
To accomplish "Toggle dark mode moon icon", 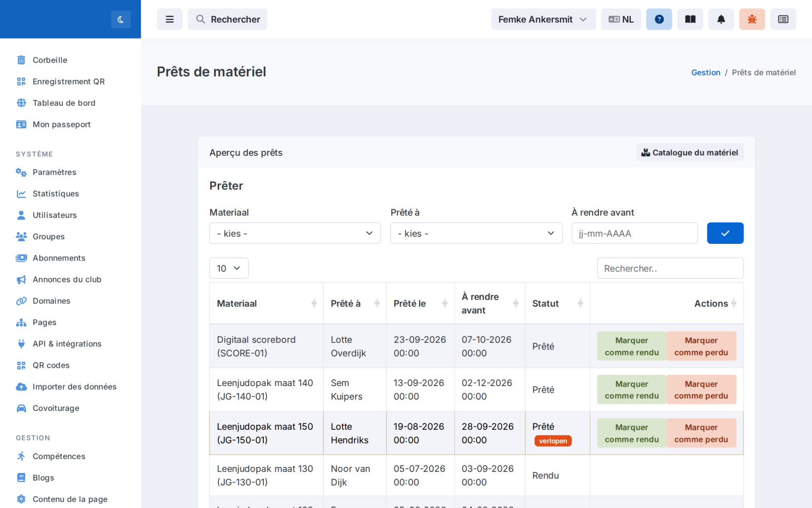I will tap(121, 19).
